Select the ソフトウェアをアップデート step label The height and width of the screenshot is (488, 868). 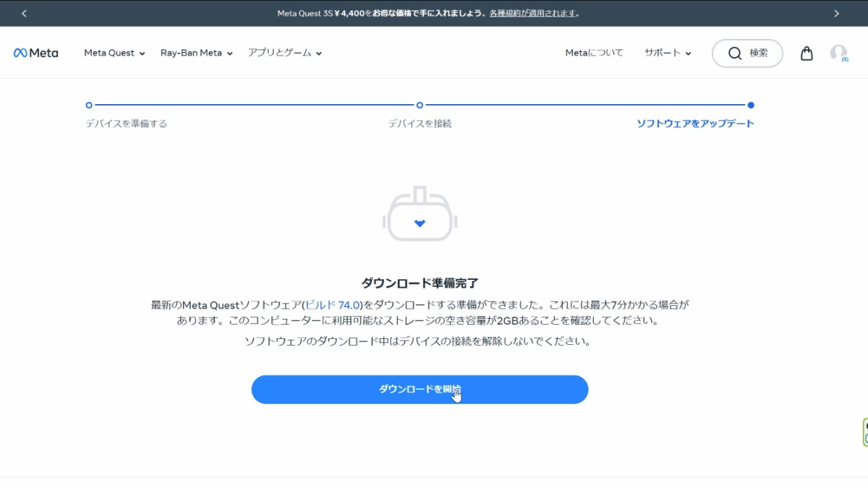[695, 124]
